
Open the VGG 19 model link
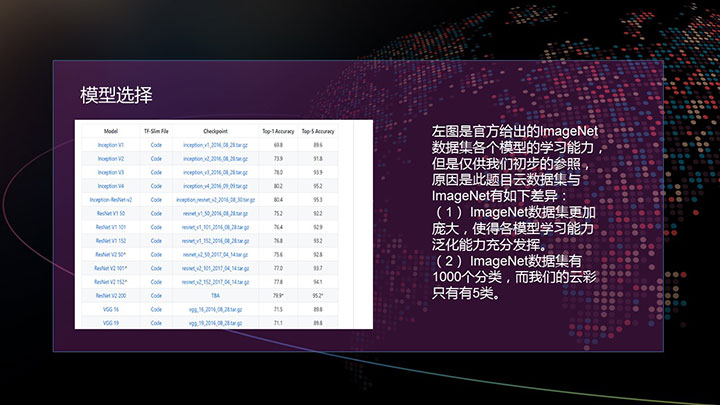(110, 324)
